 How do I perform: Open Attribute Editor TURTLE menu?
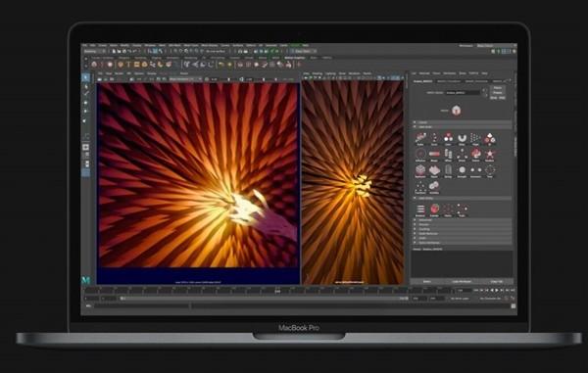coord(473,73)
